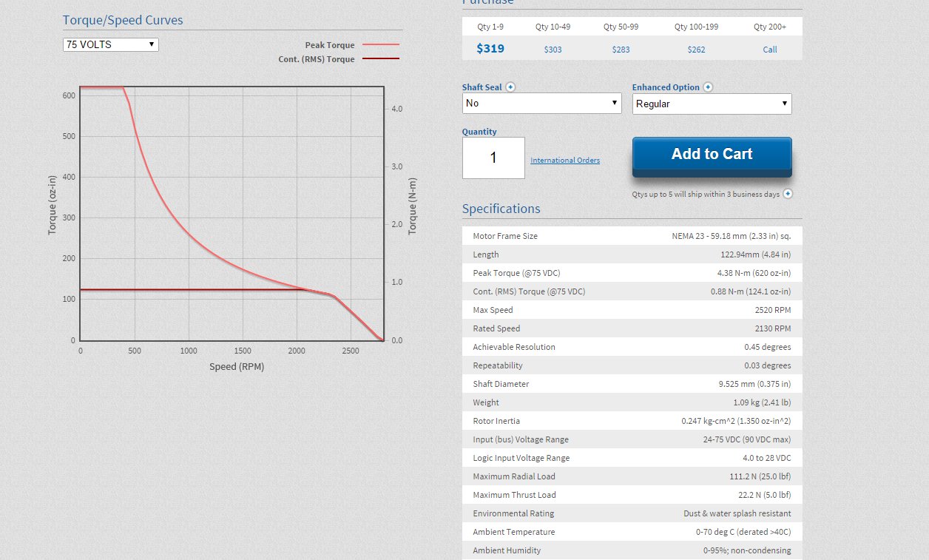Viewport: 929px width, 560px height.
Task: Expand the Shaft Seal dropdown showing No
Action: pos(541,104)
